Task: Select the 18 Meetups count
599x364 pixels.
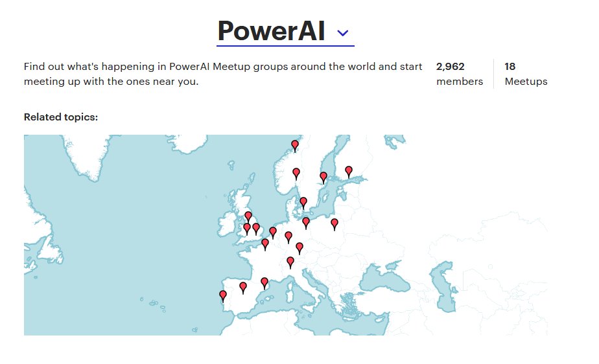Action: (x=526, y=74)
